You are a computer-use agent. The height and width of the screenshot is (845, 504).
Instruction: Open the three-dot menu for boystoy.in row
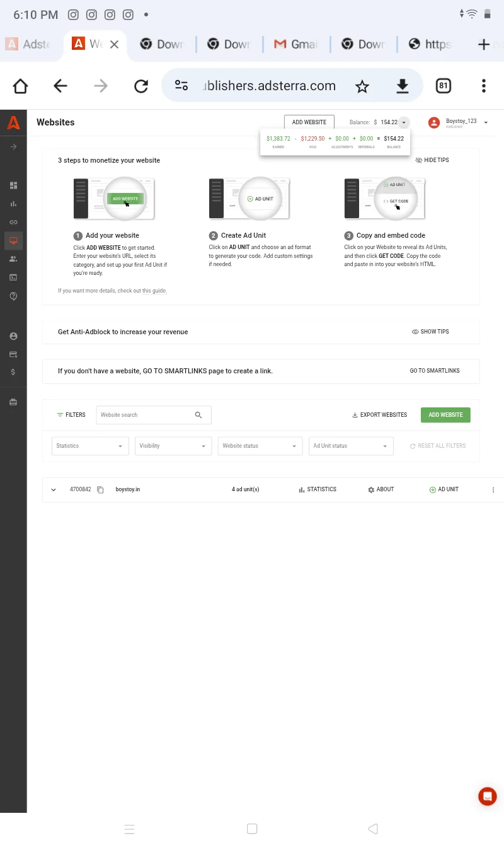pos(493,490)
